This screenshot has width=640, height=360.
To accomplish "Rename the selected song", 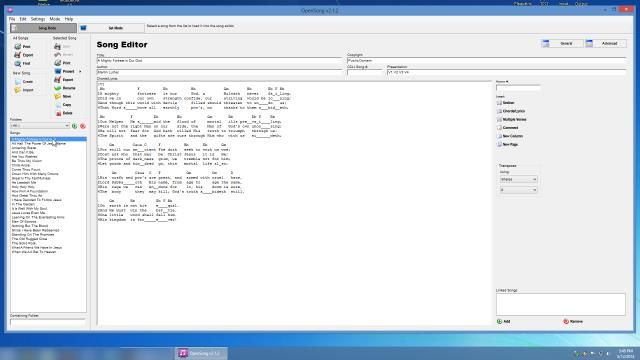I will (65, 88).
